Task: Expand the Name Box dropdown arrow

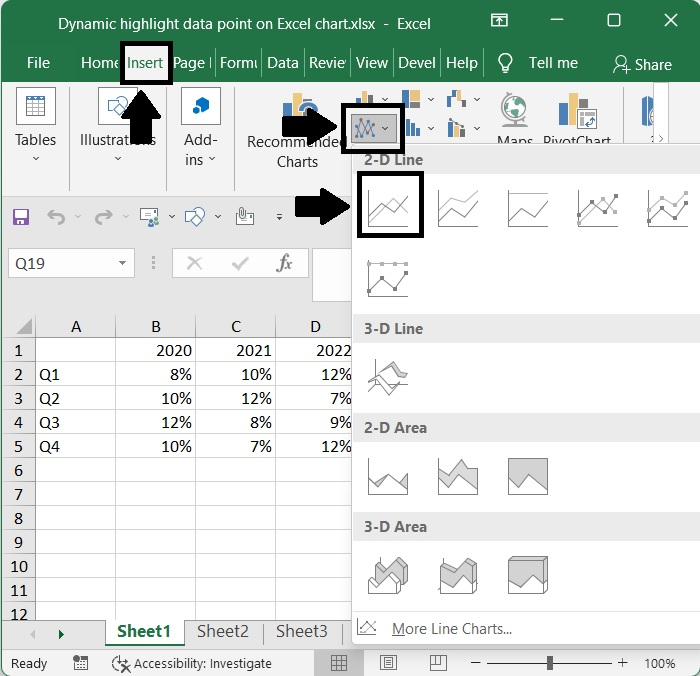Action: [x=122, y=264]
